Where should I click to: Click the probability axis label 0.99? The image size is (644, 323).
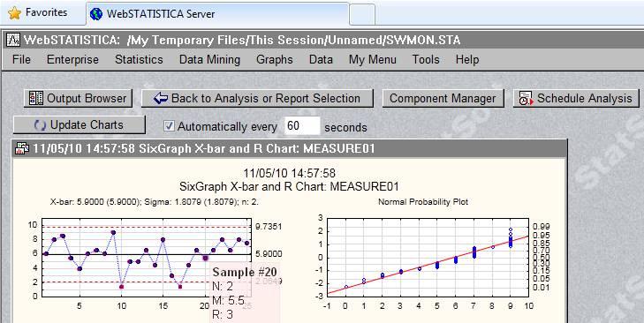pyautogui.click(x=541, y=227)
